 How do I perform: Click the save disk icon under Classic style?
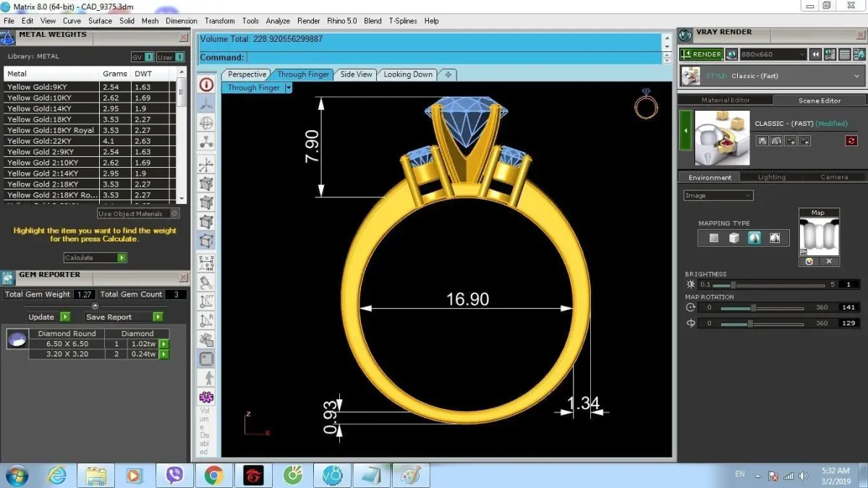(x=762, y=141)
